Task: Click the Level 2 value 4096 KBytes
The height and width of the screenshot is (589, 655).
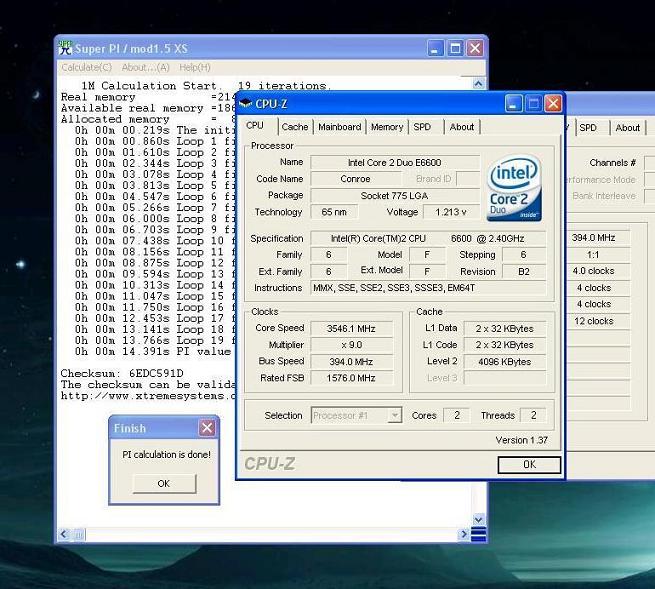Action: 504,362
